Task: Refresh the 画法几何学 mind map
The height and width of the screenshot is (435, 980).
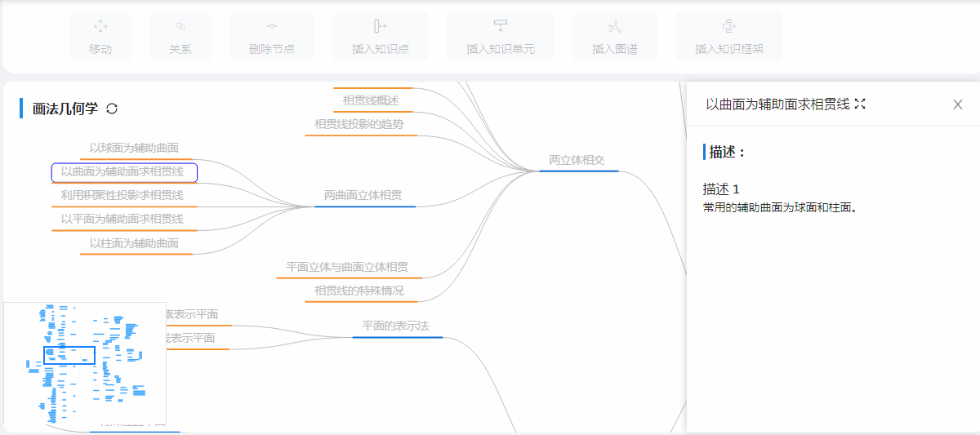Action: 112,109
